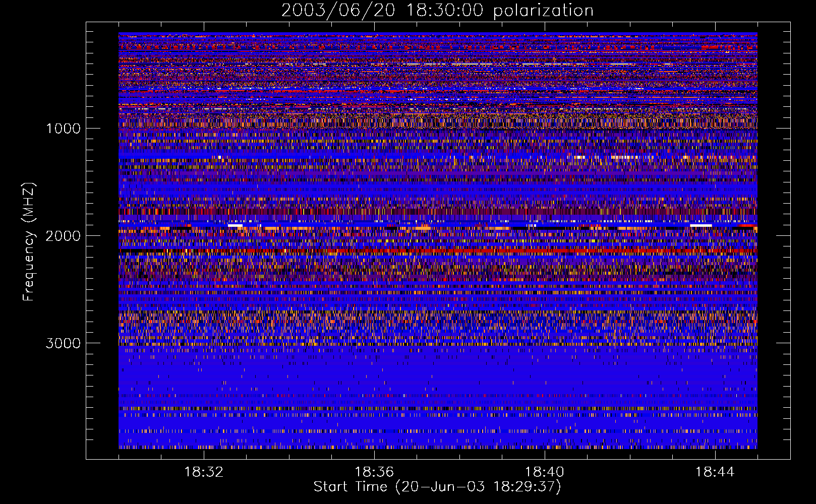Click the 1000 frequency tick label
The width and height of the screenshot is (816, 504).
coord(64,129)
